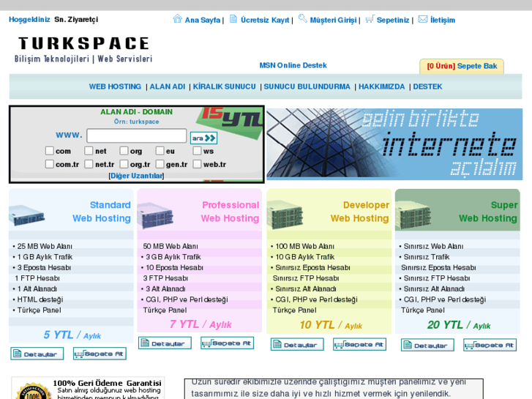Click the key icon beside Müşteri Girişi

click(x=302, y=18)
